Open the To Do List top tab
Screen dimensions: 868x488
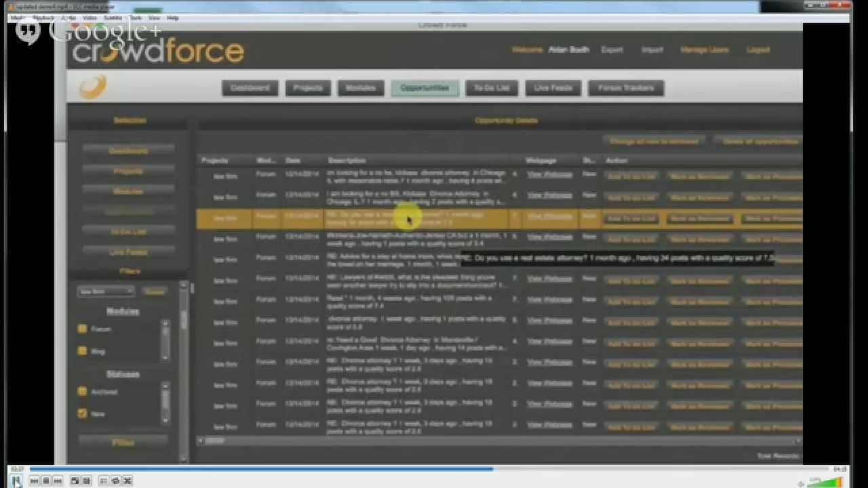(x=492, y=88)
